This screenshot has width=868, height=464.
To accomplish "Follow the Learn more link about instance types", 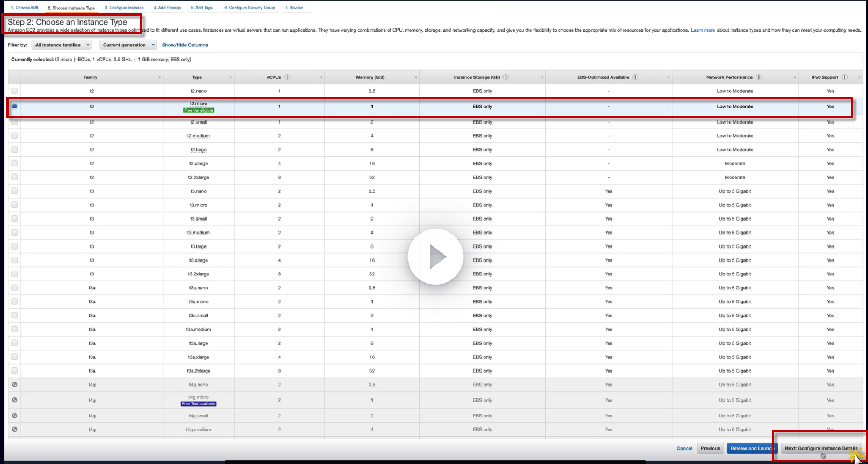I will coord(703,30).
